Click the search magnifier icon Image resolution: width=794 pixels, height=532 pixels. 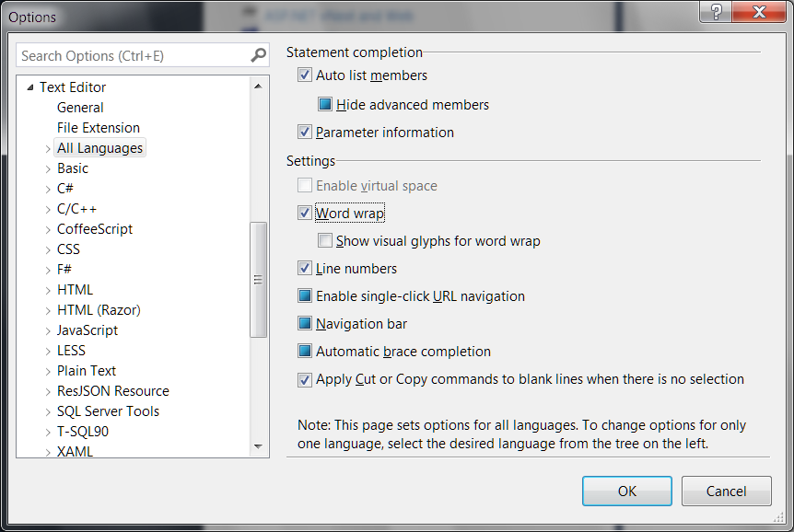[258, 55]
